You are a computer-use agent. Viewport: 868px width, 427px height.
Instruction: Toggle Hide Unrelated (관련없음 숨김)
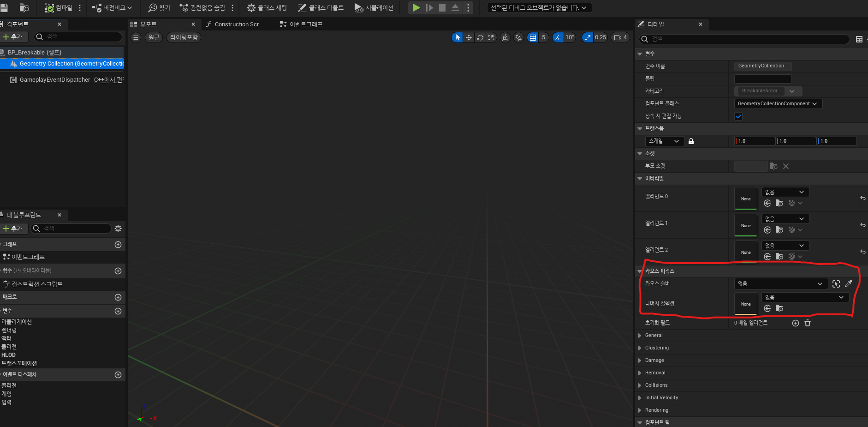click(202, 8)
